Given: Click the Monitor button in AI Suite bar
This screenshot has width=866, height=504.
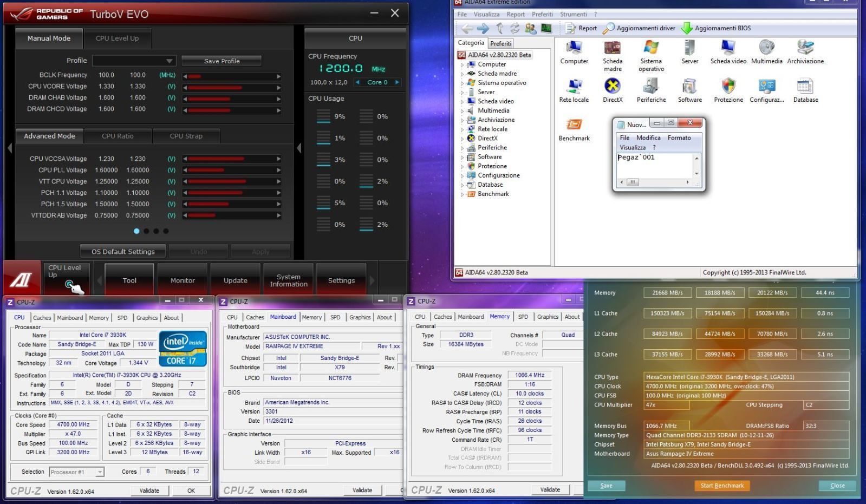Looking at the screenshot, I should tap(183, 280).
